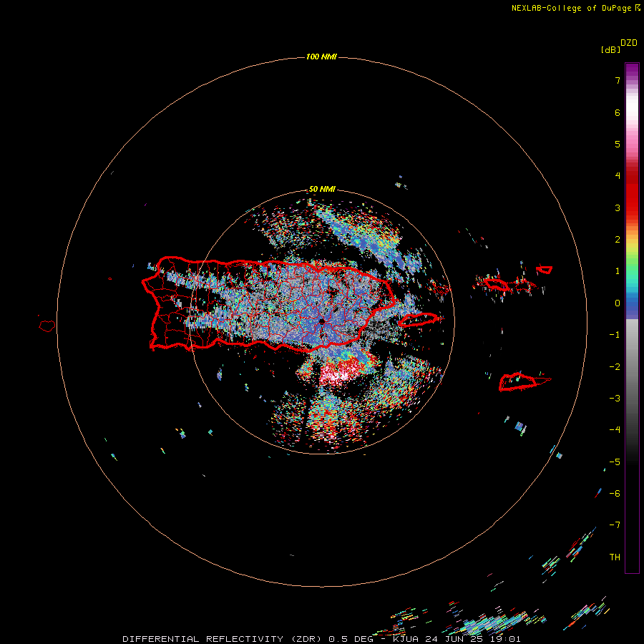
Task: Click the -4 tick label on the scale
Action: pos(615,430)
